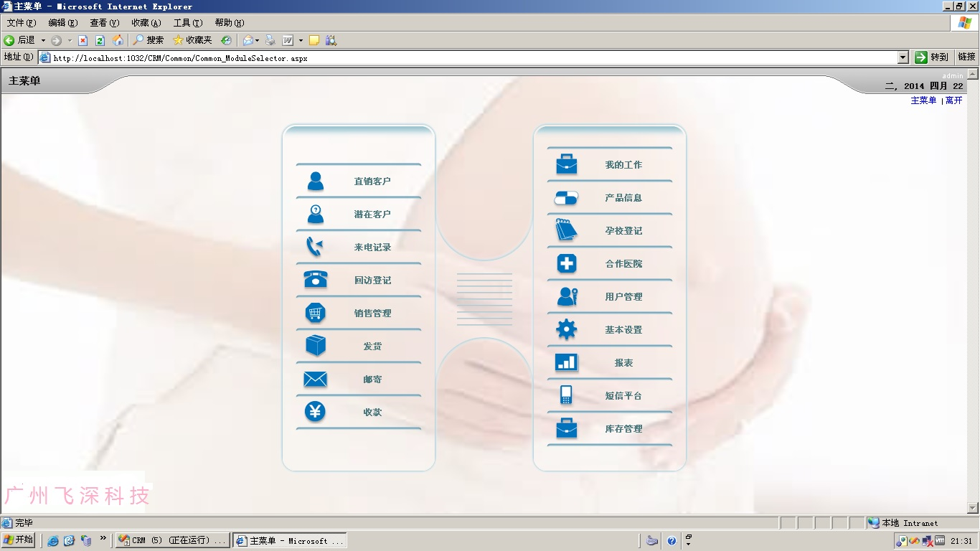Open the 合作医院 medical cross icon
This screenshot has height=551, width=980.
point(566,264)
